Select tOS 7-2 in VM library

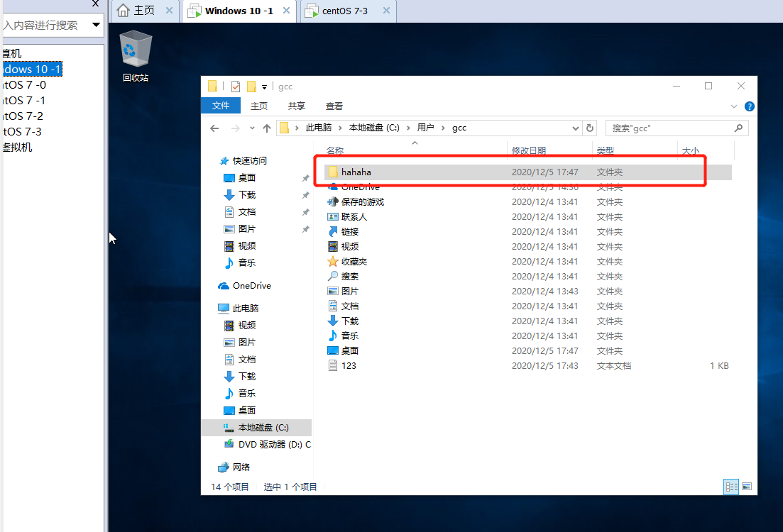point(23,116)
